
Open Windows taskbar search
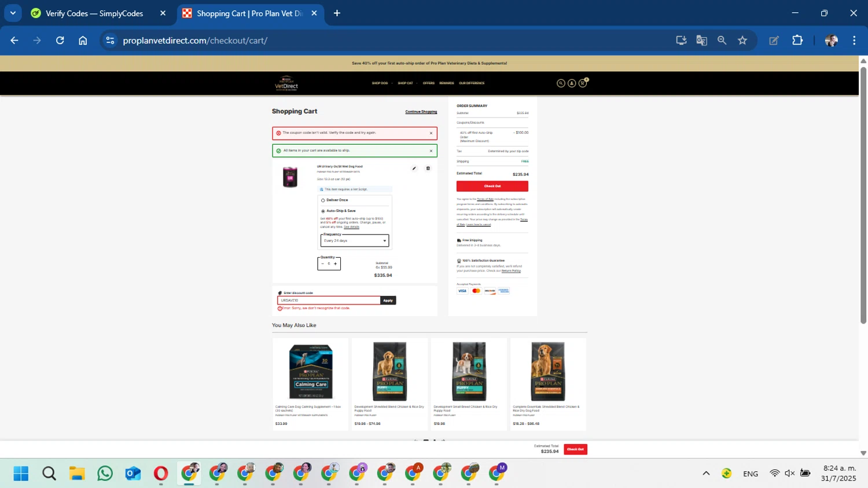pyautogui.click(x=49, y=474)
